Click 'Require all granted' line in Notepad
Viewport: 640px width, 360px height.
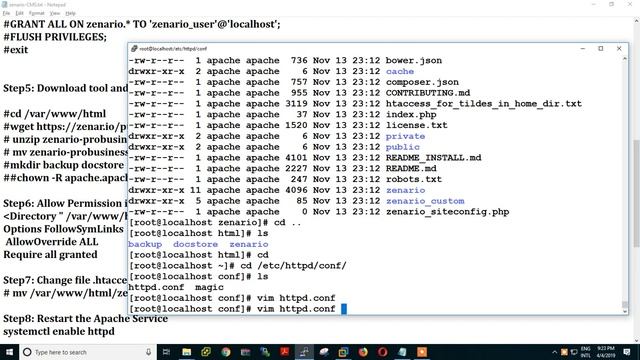coord(50,254)
